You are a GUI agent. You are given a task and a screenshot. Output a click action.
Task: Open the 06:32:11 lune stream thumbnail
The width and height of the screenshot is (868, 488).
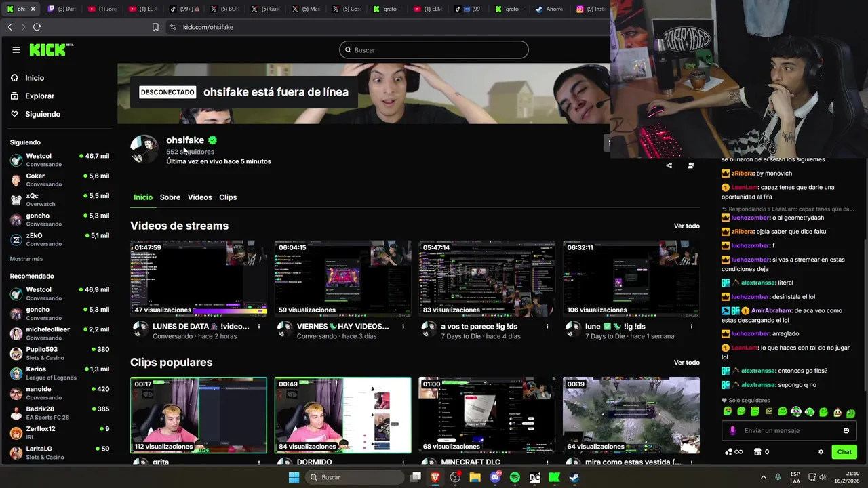coord(631,278)
